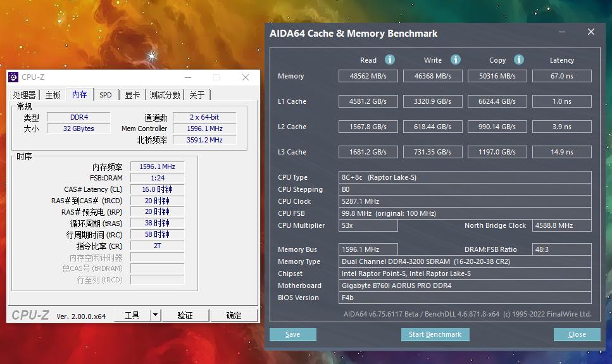Click the CPU Type field 8C+8c Raptor Lake-S
This screenshot has width=612, height=364.
pyautogui.click(x=465, y=177)
